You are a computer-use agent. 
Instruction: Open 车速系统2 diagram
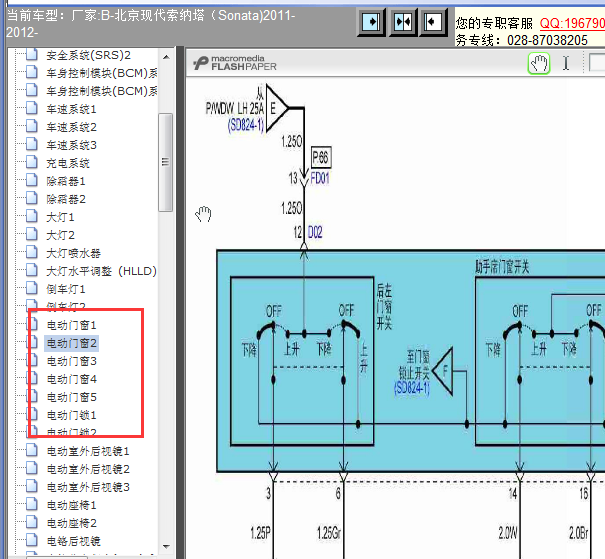71,127
